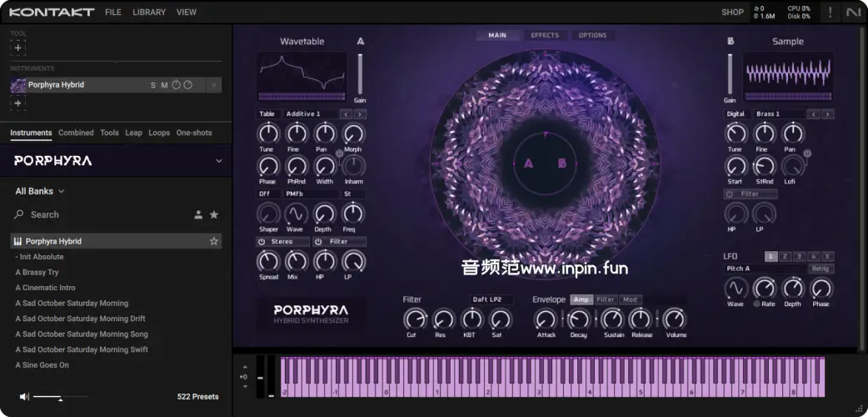Open the All Banks dropdown
Viewport: 868px width, 417px height.
[39, 191]
